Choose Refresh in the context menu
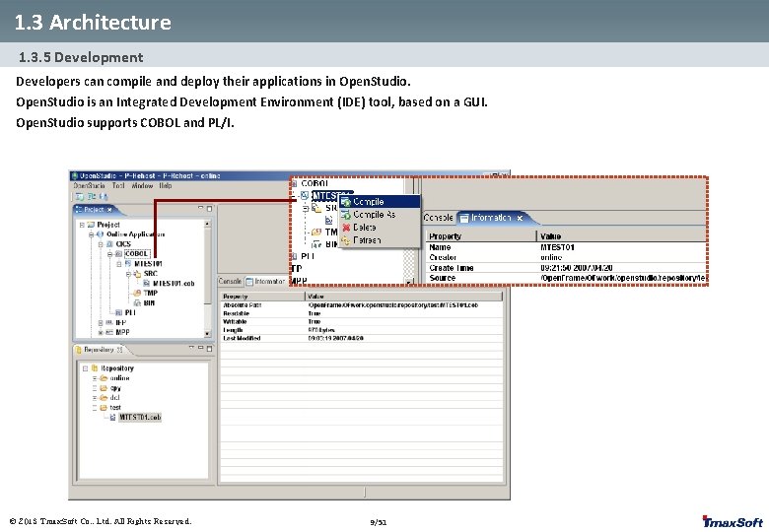769x532 pixels. (381, 240)
